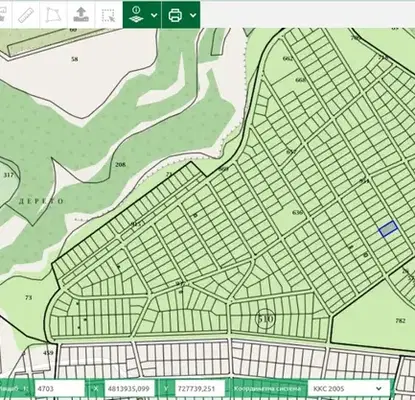Open the KKC 2005 coordinate system dropdown
Screen dimensions: 415x400
click(x=348, y=389)
